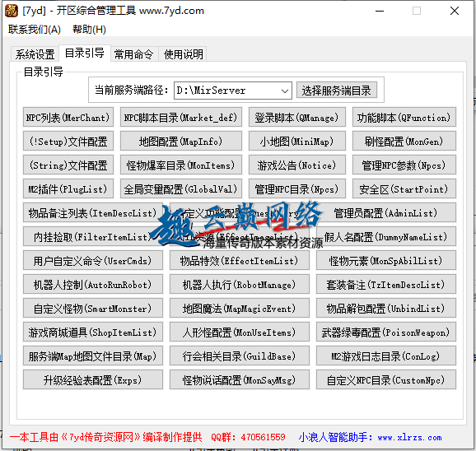Open 游戏商城道具(ShopItemList) button
The height and width of the screenshot is (451, 476).
[x=93, y=332]
